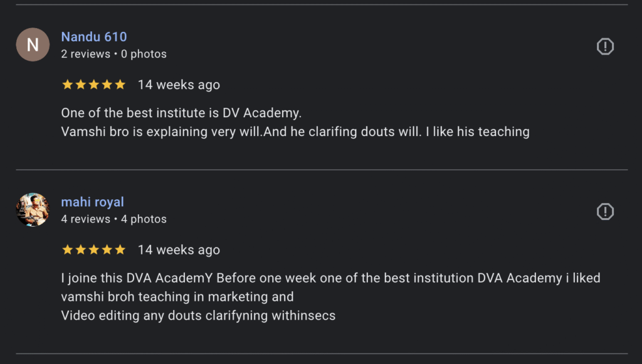Click the first star in Nandu 610's rating

(x=68, y=85)
